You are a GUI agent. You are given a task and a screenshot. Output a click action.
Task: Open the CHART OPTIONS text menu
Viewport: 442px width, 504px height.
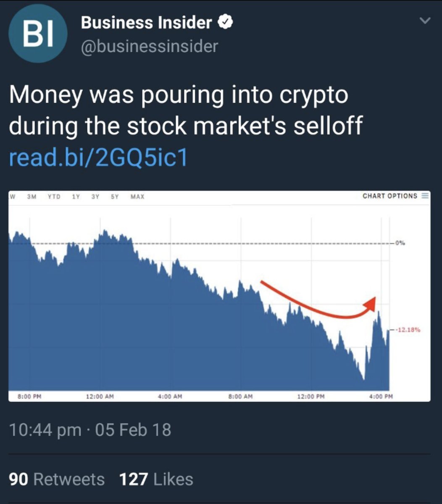[389, 196]
